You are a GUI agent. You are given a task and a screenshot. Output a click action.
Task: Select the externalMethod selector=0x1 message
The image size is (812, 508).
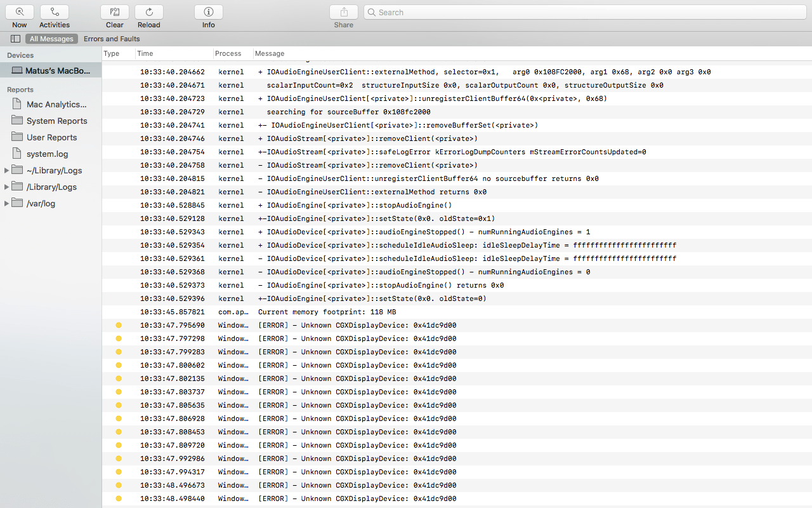[x=485, y=72]
